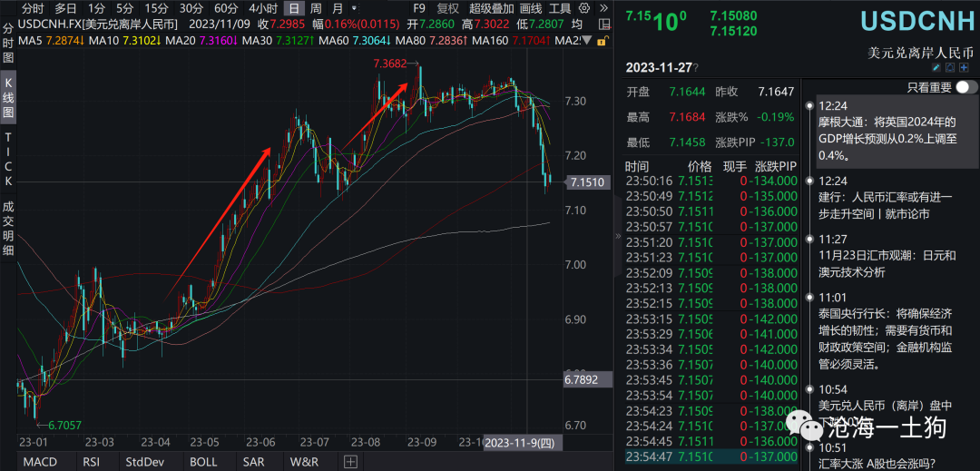Select the 60分 chart period
The width and height of the screenshot is (980, 471).
click(226, 8)
